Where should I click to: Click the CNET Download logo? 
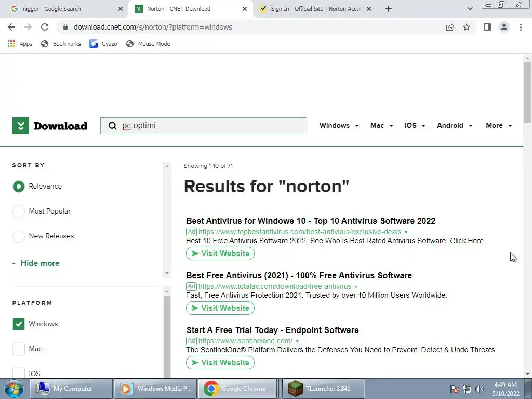[x=50, y=126]
